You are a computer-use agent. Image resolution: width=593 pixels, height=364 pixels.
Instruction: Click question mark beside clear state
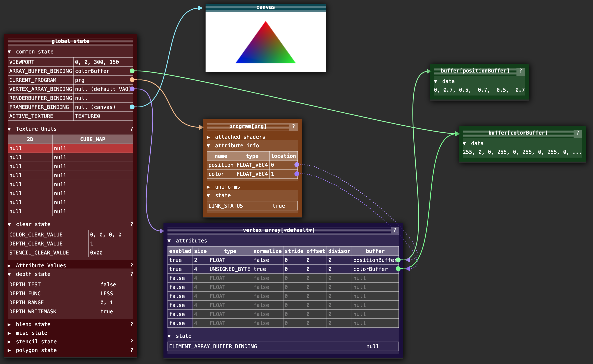click(x=131, y=224)
